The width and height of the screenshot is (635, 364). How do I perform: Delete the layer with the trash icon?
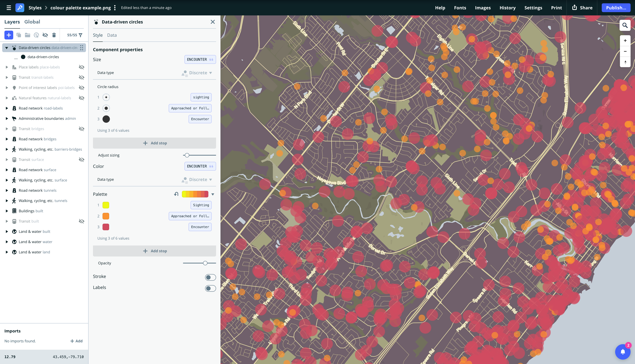tap(54, 35)
